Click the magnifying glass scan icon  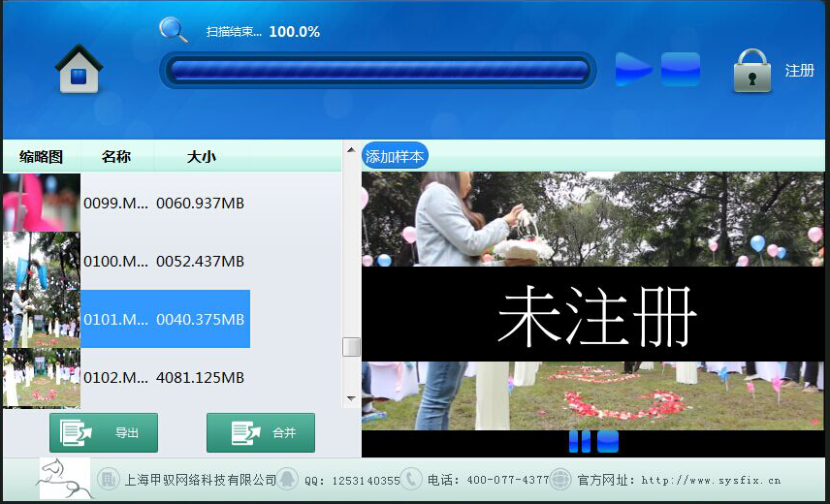click(174, 30)
